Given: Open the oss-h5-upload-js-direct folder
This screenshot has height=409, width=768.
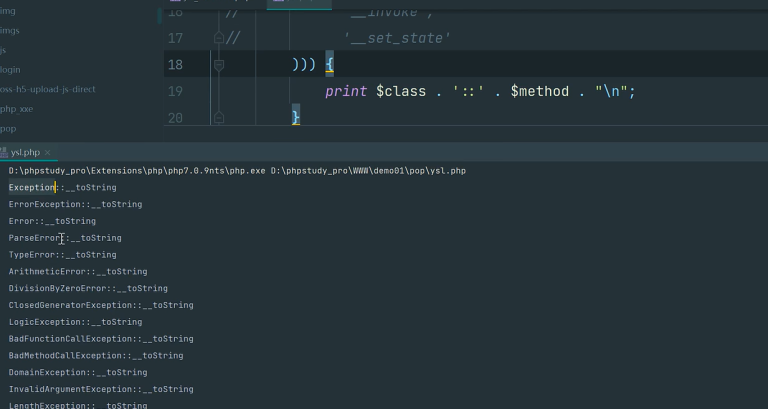Looking at the screenshot, I should click(x=48, y=89).
